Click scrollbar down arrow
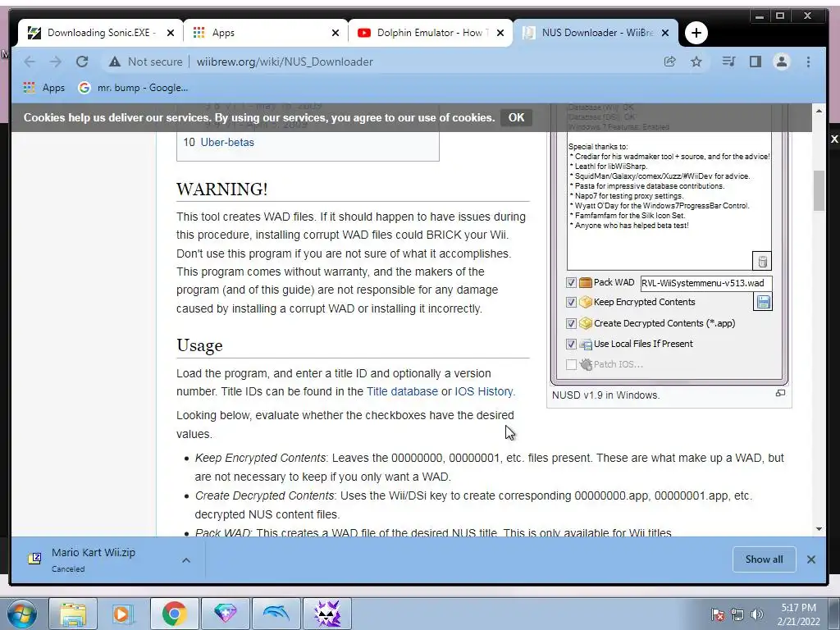This screenshot has width=840, height=630. pyautogui.click(x=819, y=529)
